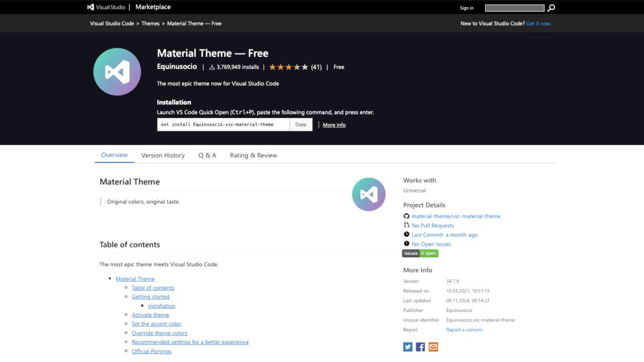Open the Q & A tab
The height and width of the screenshot is (362, 644).
[207, 155]
